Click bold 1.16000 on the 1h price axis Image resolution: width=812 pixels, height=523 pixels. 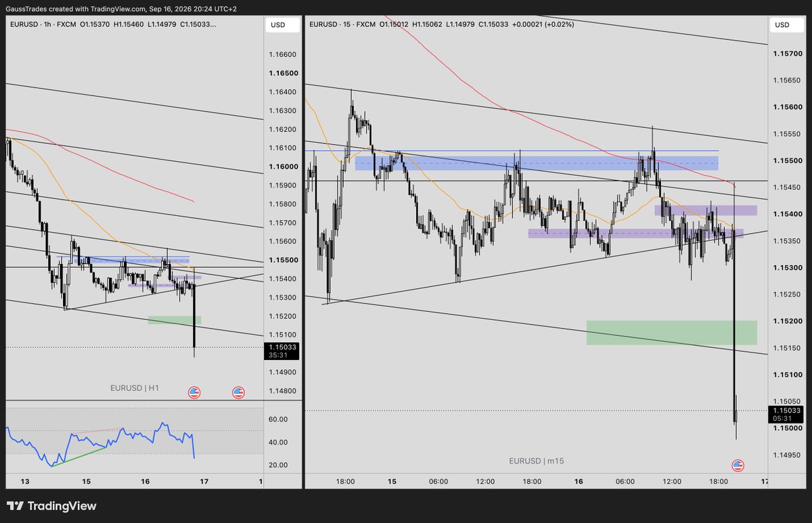pyautogui.click(x=282, y=166)
